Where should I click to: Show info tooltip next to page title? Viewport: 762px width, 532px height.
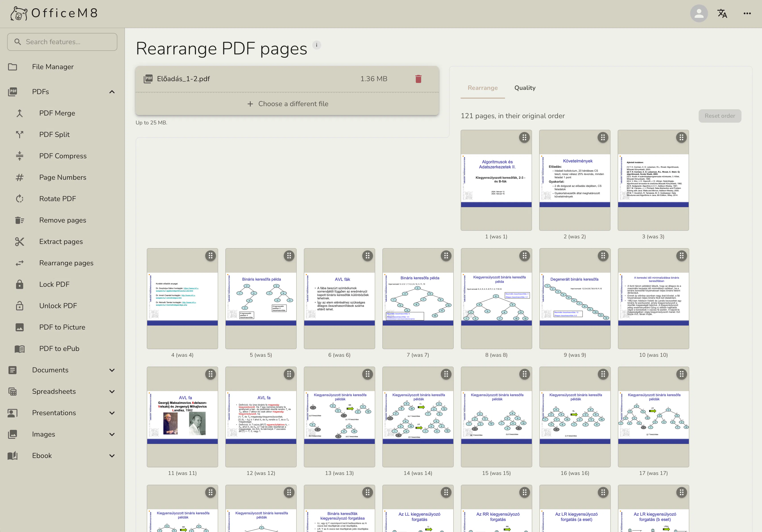[x=317, y=45]
